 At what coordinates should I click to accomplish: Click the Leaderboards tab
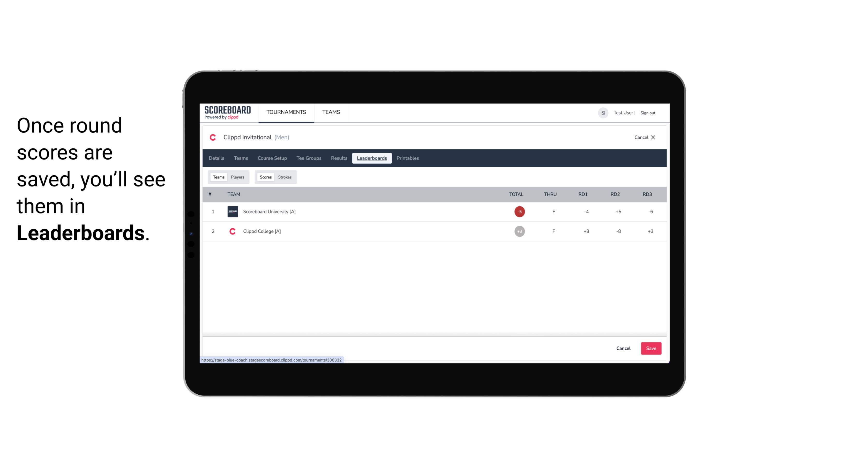click(372, 158)
